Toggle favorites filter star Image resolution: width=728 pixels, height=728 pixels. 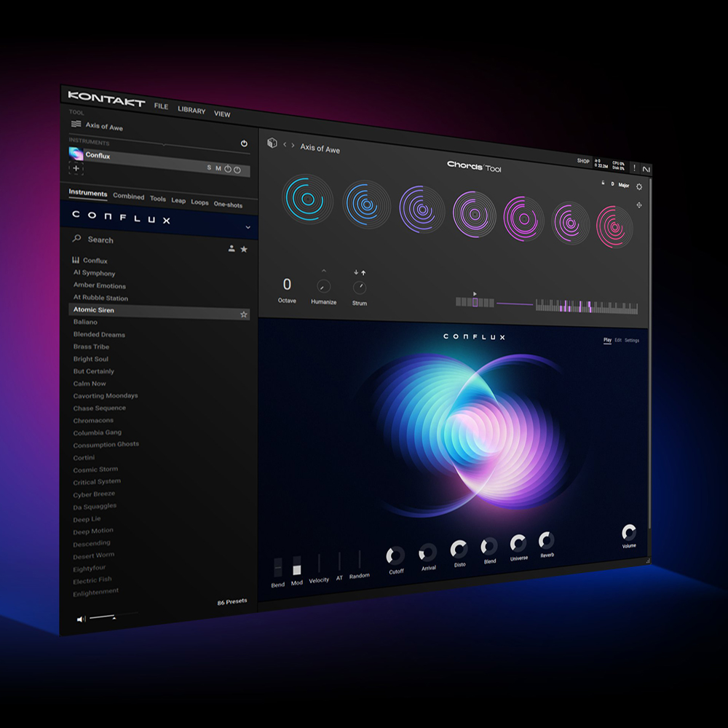pyautogui.click(x=244, y=249)
